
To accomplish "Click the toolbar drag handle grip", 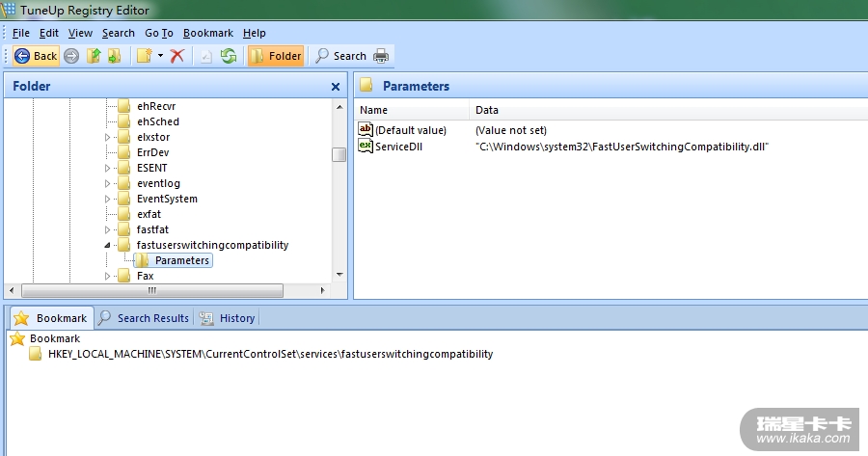I will 7,56.
